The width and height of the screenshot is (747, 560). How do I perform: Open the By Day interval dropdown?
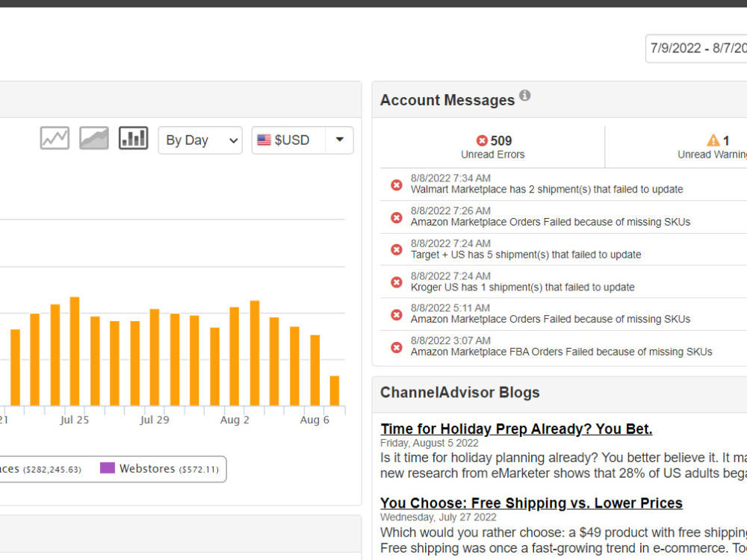pos(199,140)
